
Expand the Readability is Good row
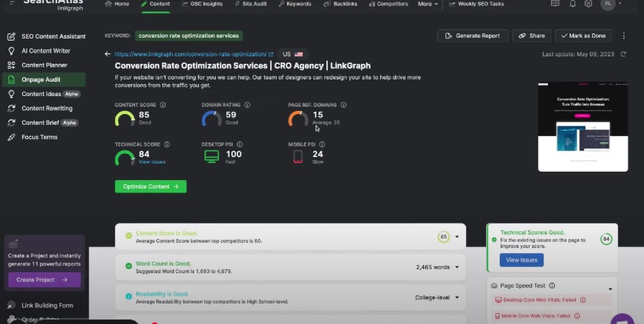click(x=457, y=297)
